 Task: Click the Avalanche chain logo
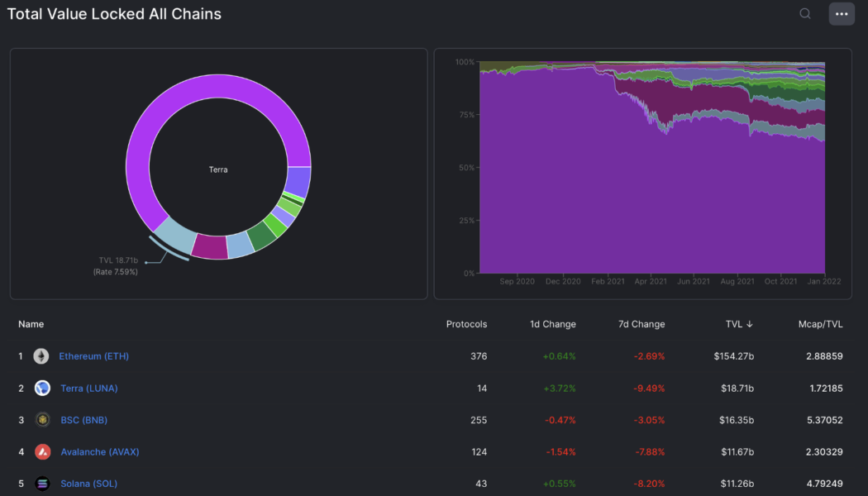coord(41,452)
